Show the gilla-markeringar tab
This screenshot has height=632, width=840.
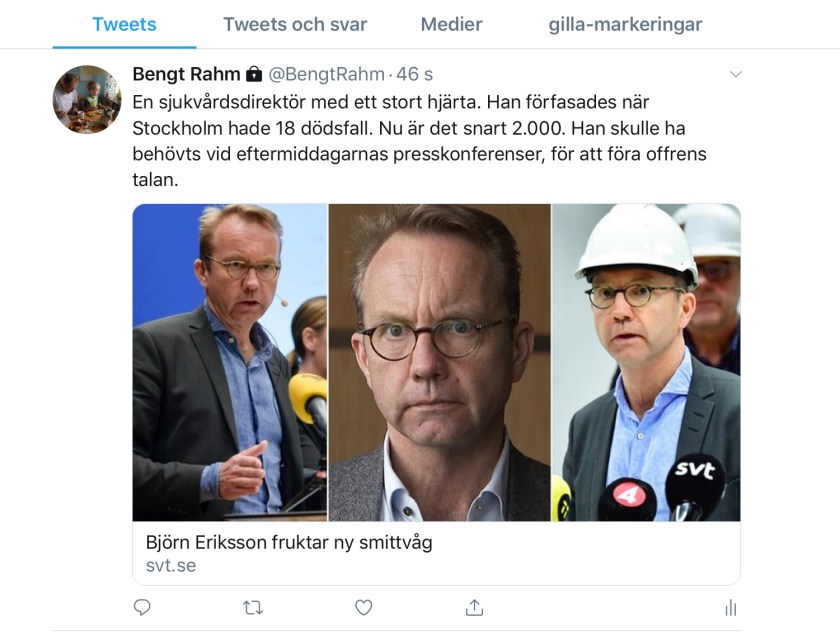(625, 25)
